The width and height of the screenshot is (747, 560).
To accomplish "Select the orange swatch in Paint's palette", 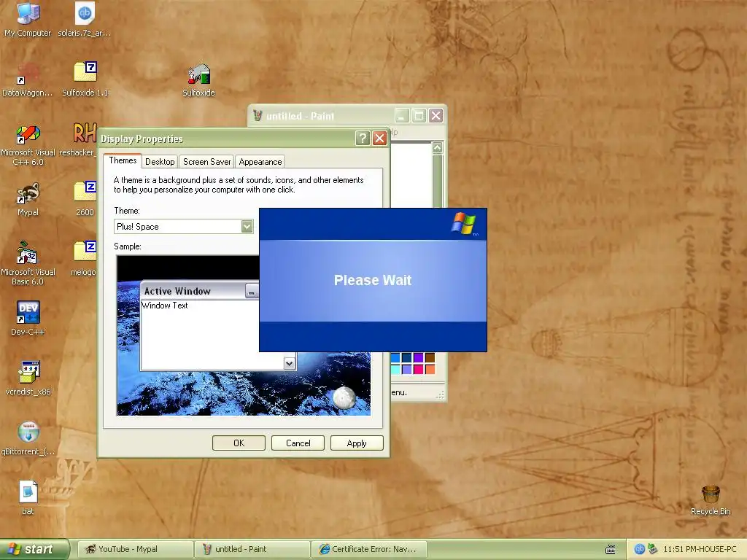I will pyautogui.click(x=430, y=369).
